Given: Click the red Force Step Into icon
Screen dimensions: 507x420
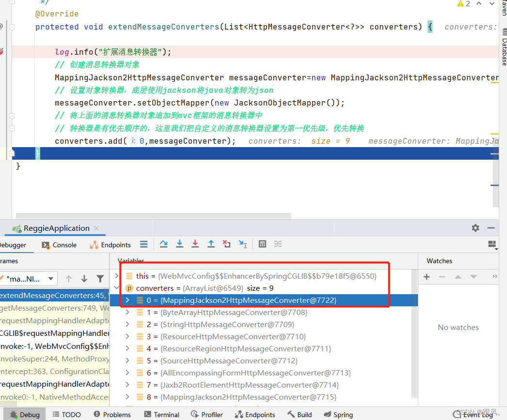Looking at the screenshot, I should click(x=195, y=244).
